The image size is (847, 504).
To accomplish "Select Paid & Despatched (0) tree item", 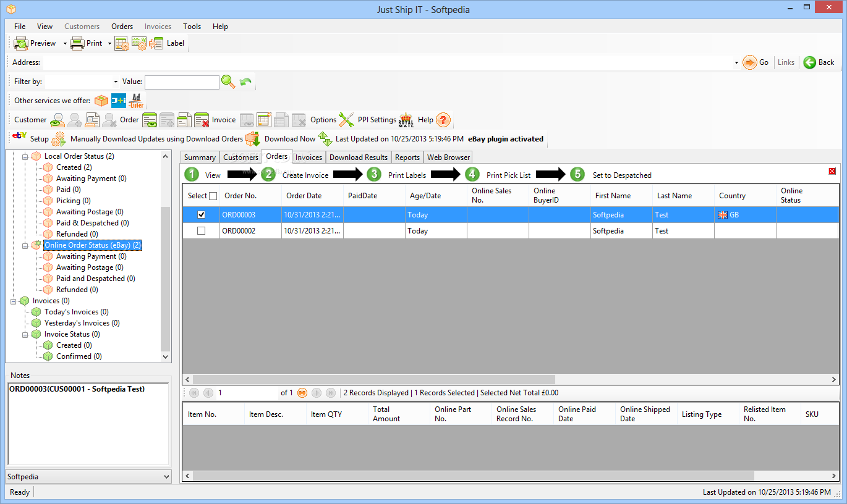I will [93, 223].
